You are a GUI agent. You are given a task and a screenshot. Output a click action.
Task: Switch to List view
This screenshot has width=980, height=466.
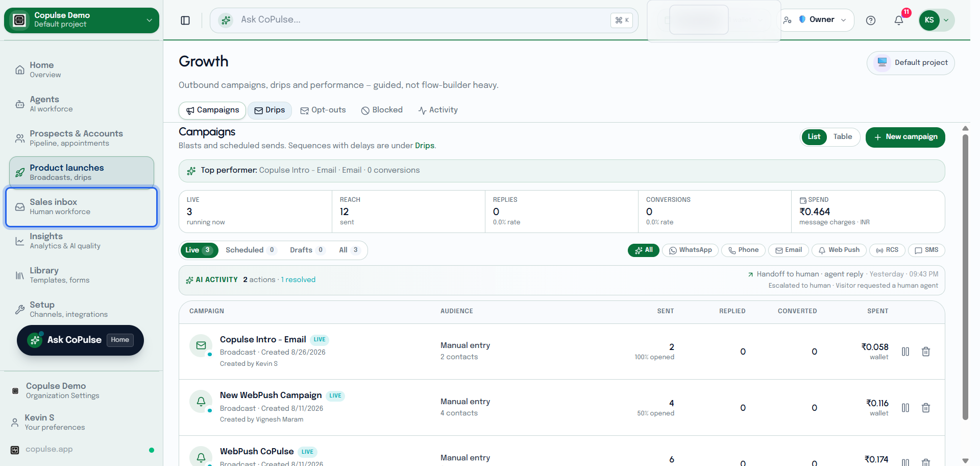pos(814,137)
